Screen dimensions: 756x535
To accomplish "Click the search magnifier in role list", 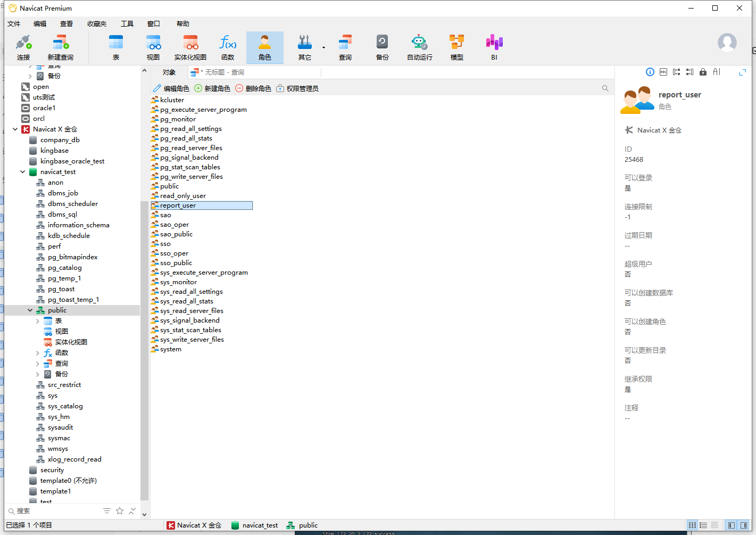I will (605, 88).
